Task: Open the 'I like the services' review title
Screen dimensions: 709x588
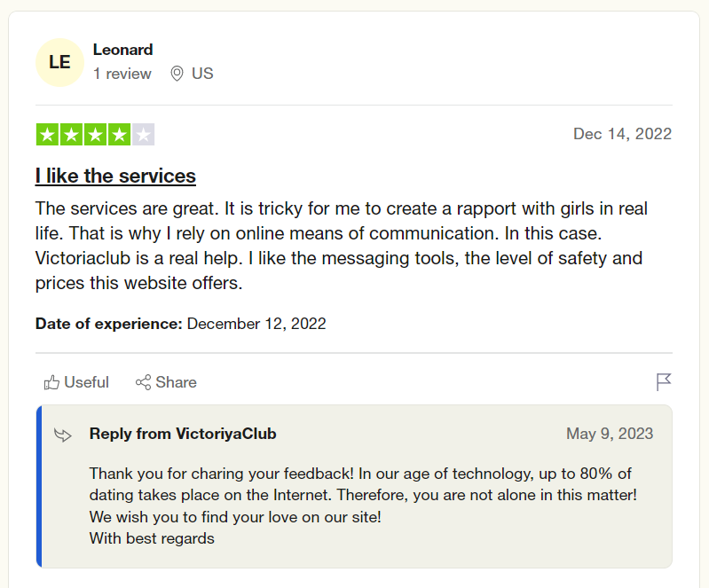Action: pyautogui.click(x=115, y=176)
